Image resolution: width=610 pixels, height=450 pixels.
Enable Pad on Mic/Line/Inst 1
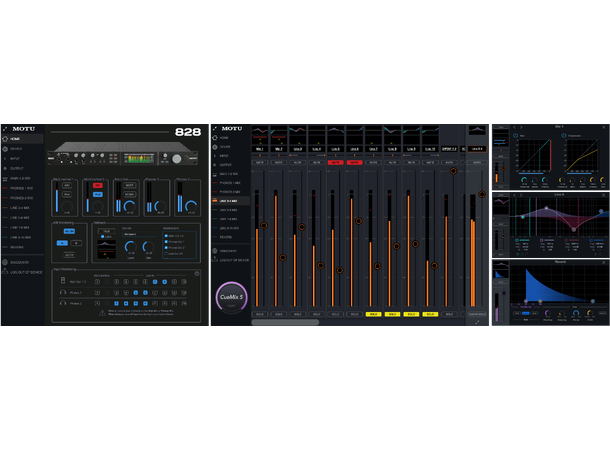pyautogui.click(x=67, y=194)
